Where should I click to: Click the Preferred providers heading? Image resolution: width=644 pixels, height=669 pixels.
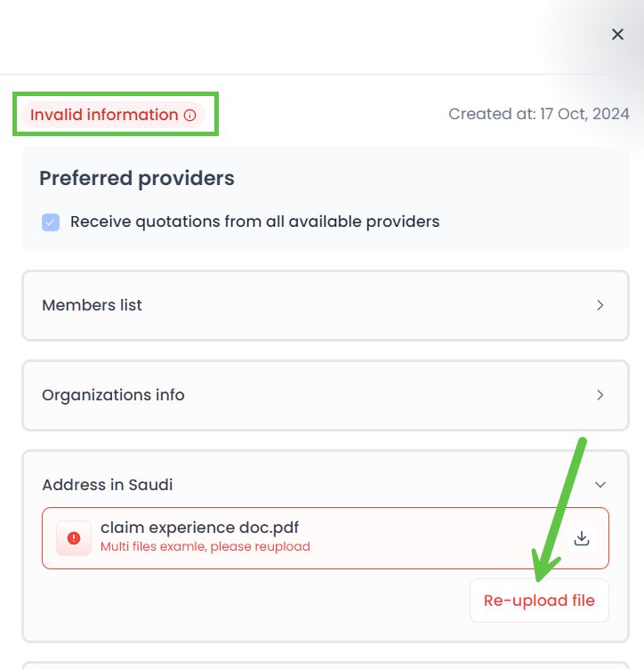(x=137, y=178)
